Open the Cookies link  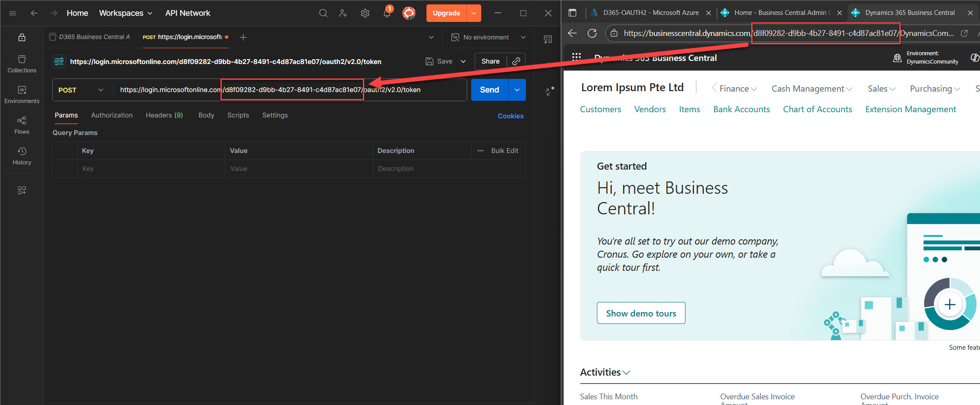(x=511, y=116)
